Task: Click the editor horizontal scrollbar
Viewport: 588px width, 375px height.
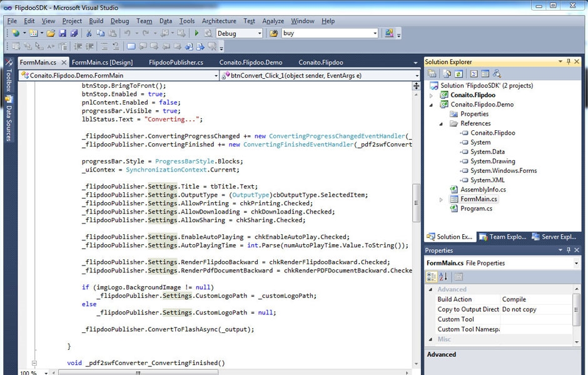Action: (x=138, y=372)
